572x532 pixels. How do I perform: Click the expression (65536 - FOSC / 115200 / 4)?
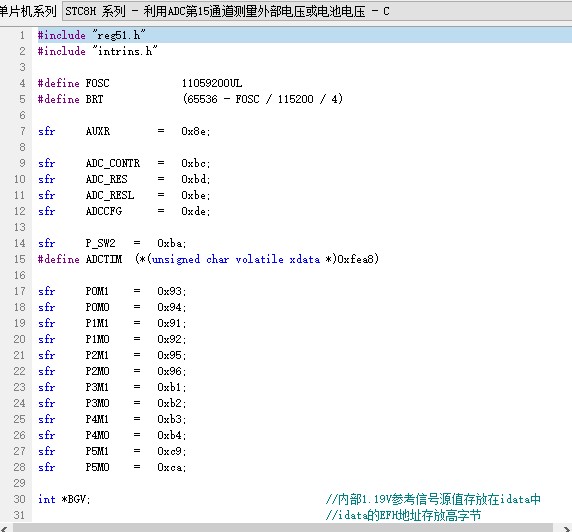tap(262, 99)
